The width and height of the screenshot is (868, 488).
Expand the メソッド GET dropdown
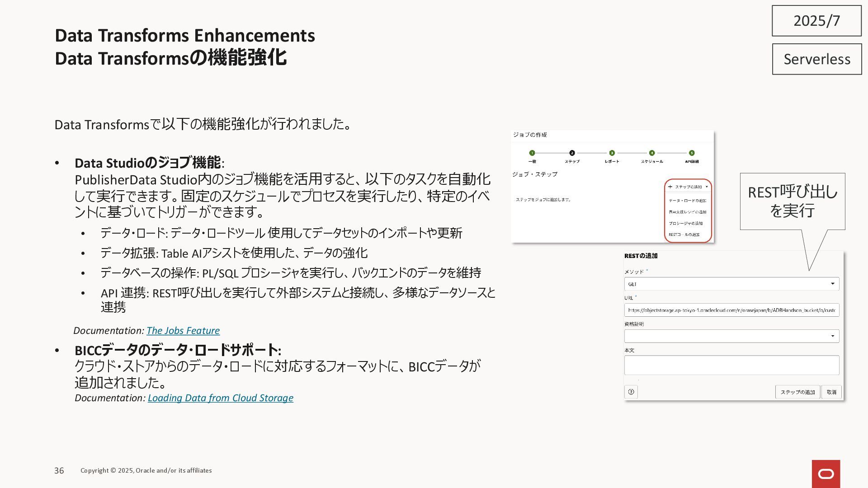click(731, 284)
